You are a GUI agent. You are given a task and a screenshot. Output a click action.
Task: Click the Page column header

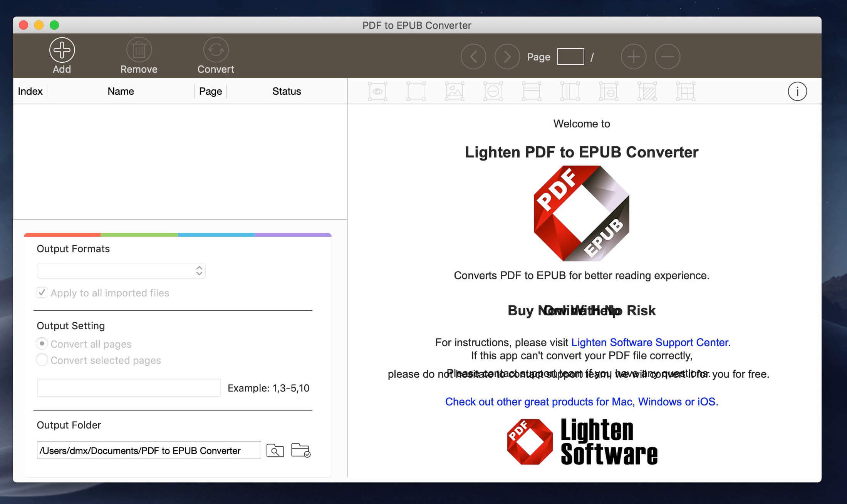pos(210,91)
